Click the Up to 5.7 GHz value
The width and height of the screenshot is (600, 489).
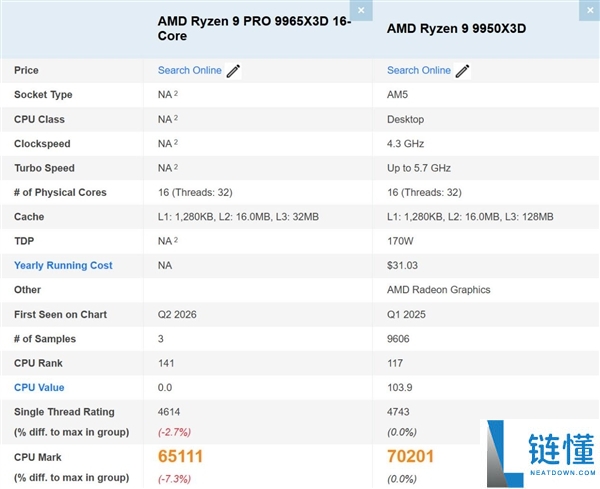pos(419,168)
